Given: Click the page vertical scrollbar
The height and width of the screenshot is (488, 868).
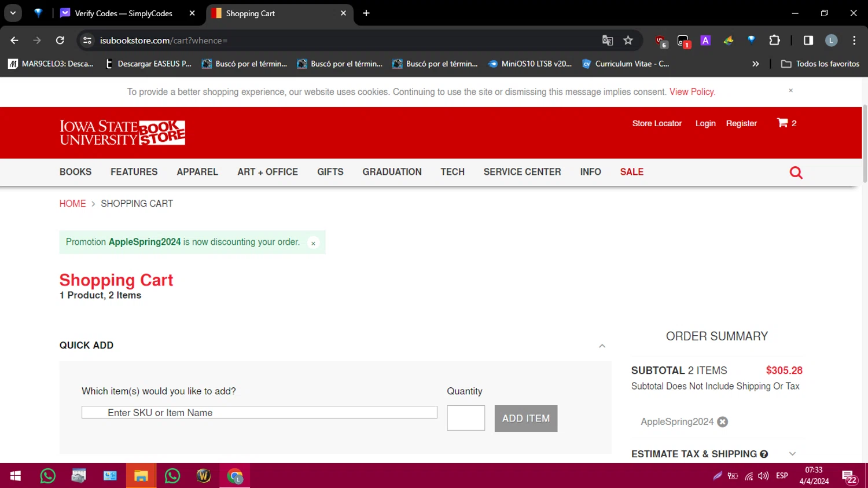Looking at the screenshot, I should pyautogui.click(x=865, y=145).
